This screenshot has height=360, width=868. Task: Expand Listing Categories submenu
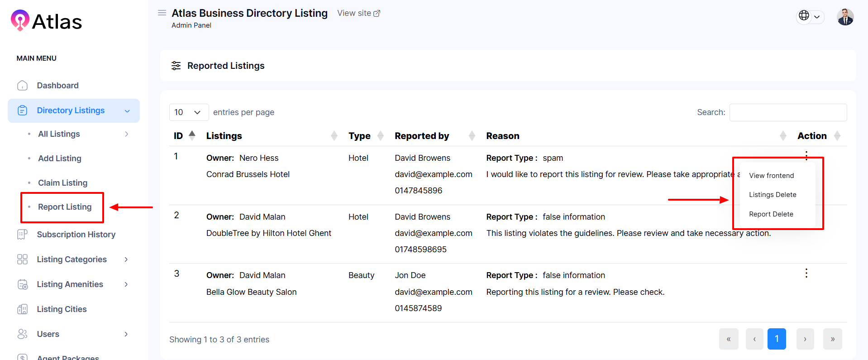126,259
